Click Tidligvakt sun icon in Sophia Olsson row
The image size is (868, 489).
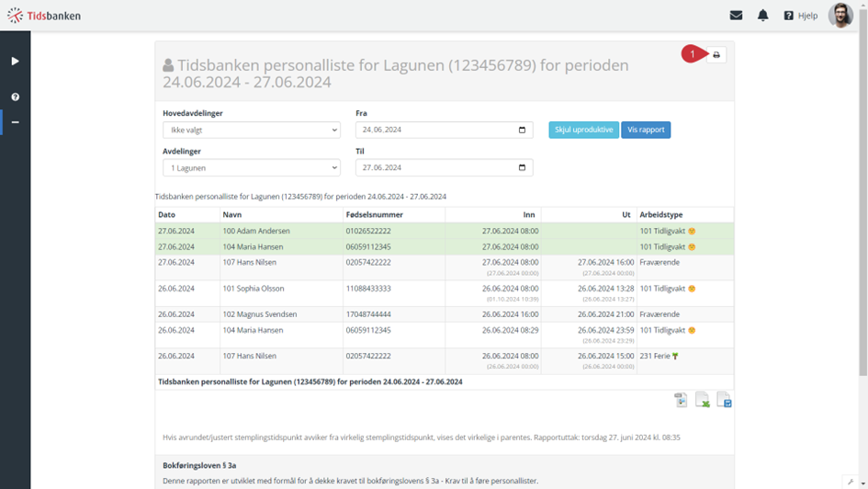pyautogui.click(x=692, y=289)
